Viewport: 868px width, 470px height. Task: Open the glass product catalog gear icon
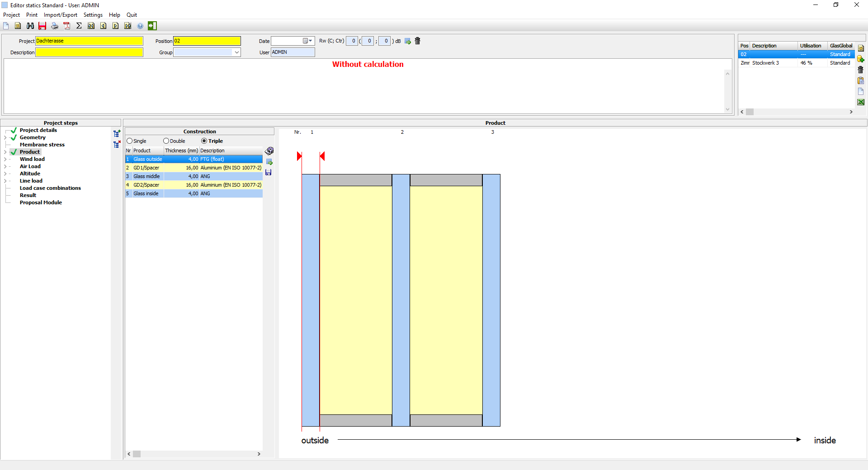coord(269,150)
